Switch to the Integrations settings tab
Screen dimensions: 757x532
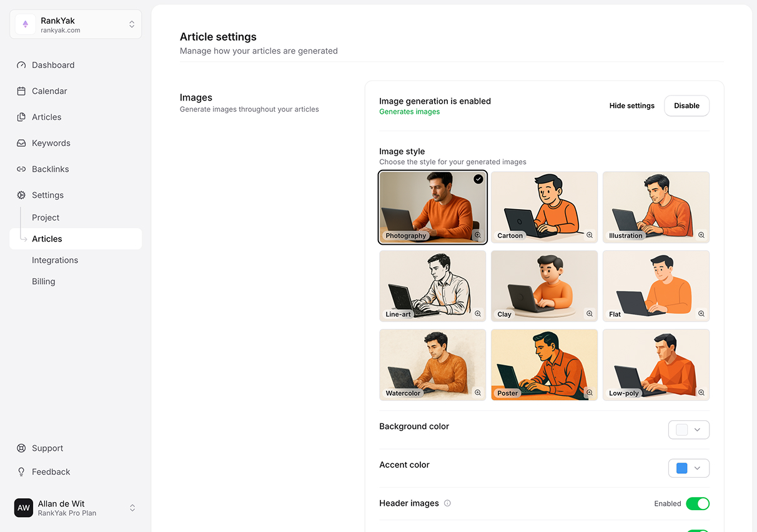click(x=55, y=260)
